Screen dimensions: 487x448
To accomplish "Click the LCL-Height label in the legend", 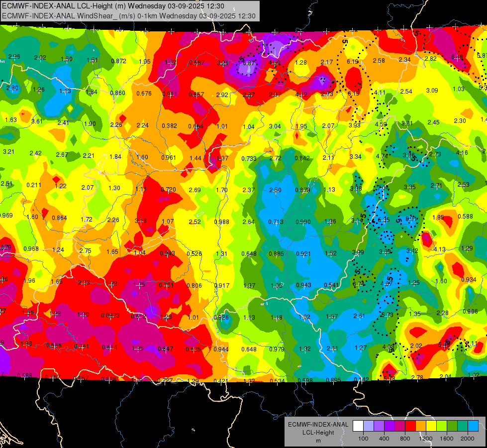I will point(318,433).
